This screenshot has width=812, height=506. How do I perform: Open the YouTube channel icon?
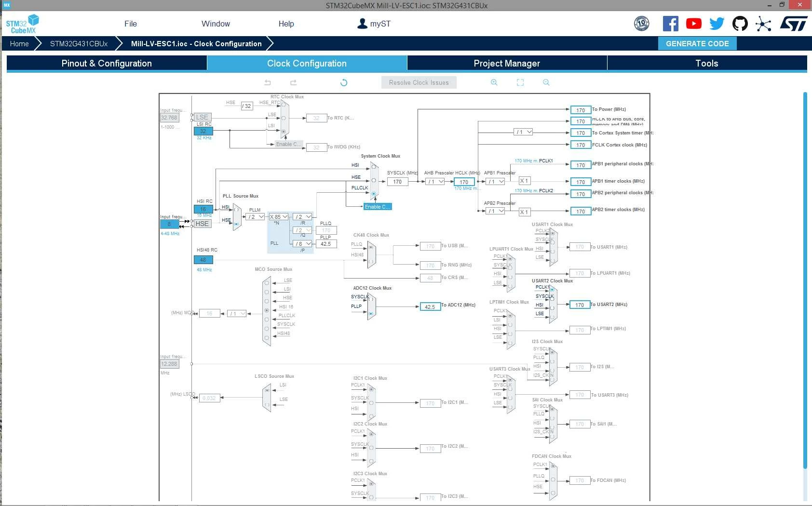[x=693, y=24]
